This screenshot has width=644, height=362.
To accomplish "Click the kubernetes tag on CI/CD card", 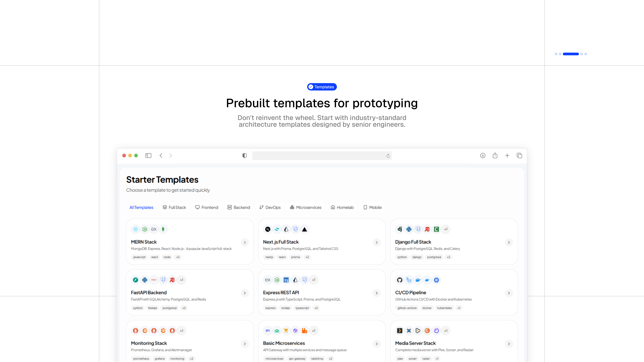I will (x=444, y=308).
